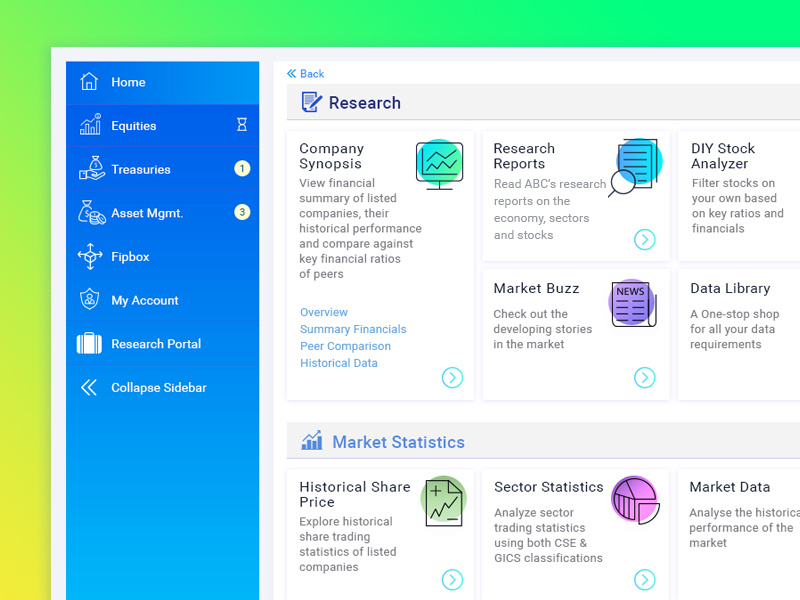Click the Treasuries notification badge

pyautogui.click(x=242, y=169)
